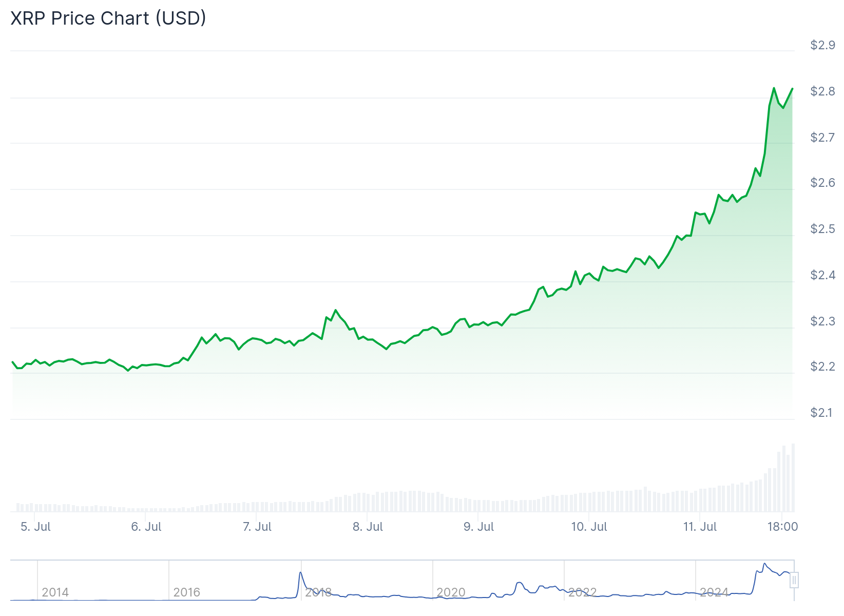Click the 2014 year in the navigator

pos(55,592)
